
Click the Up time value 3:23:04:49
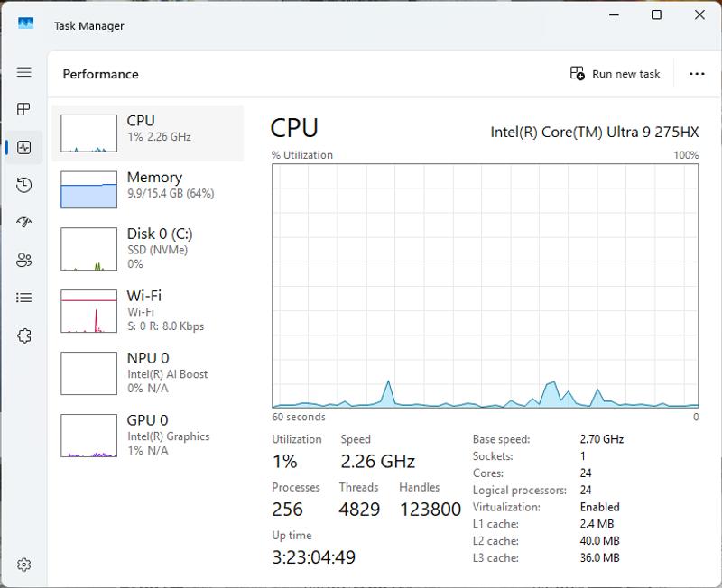(x=313, y=557)
